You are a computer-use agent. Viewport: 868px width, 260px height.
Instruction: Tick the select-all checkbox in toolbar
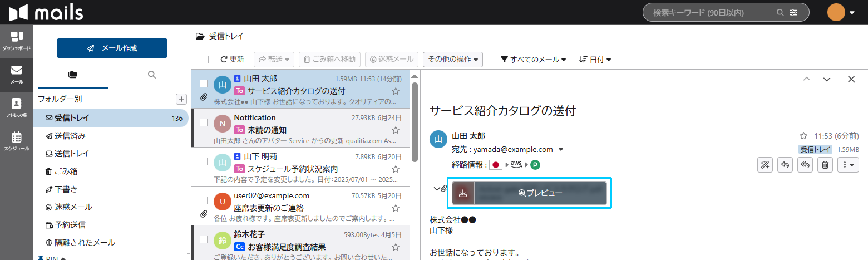point(205,60)
